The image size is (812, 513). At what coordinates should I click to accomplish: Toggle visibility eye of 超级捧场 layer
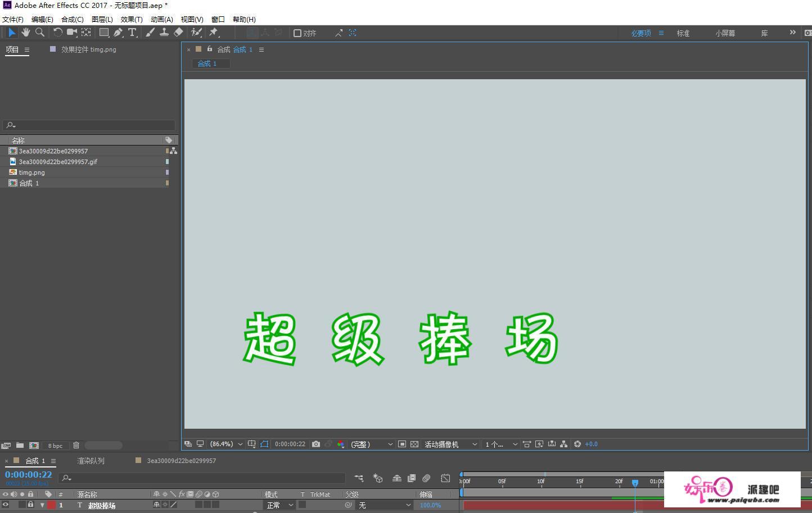point(6,505)
